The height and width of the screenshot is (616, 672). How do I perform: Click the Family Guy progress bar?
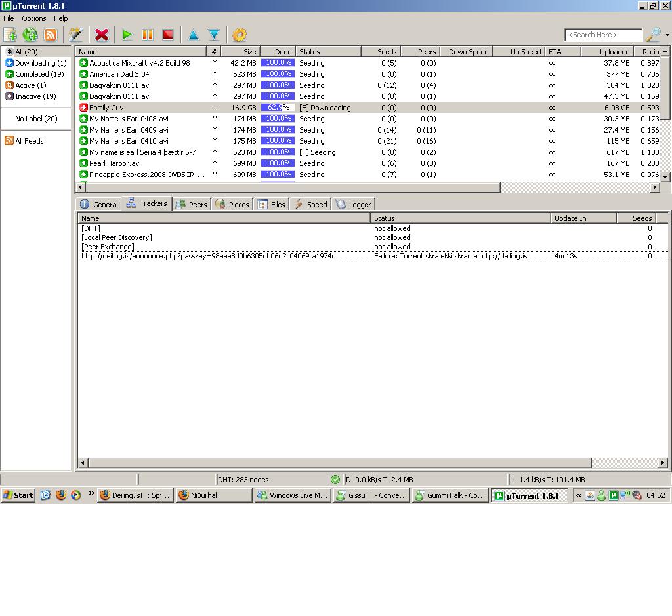(278, 108)
